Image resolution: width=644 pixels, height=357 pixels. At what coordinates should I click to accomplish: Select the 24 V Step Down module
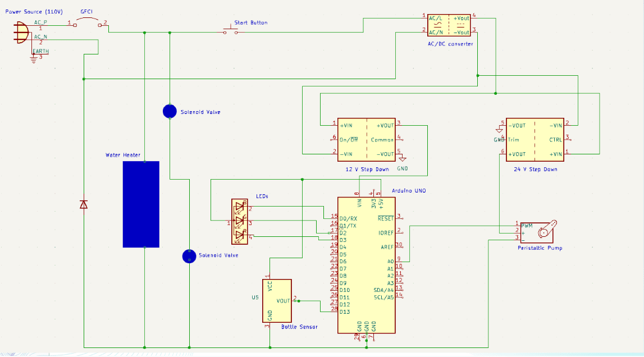tap(535, 139)
